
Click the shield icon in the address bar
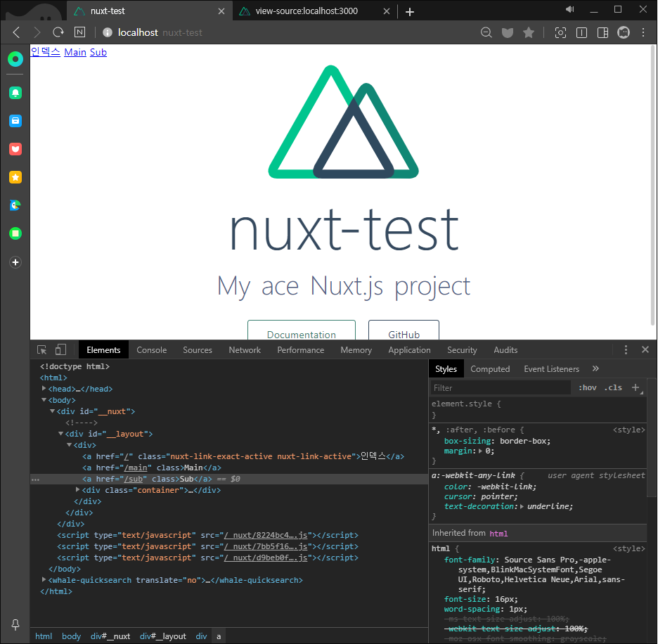click(x=508, y=32)
